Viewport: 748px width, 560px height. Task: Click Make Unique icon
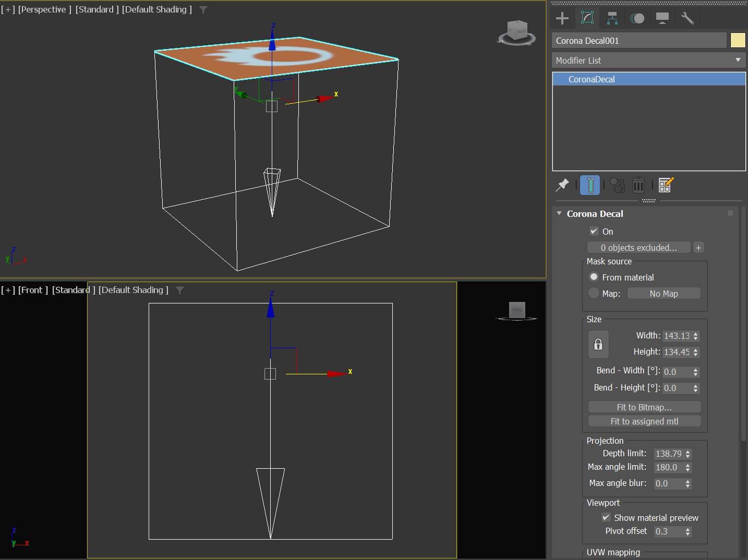click(x=618, y=185)
